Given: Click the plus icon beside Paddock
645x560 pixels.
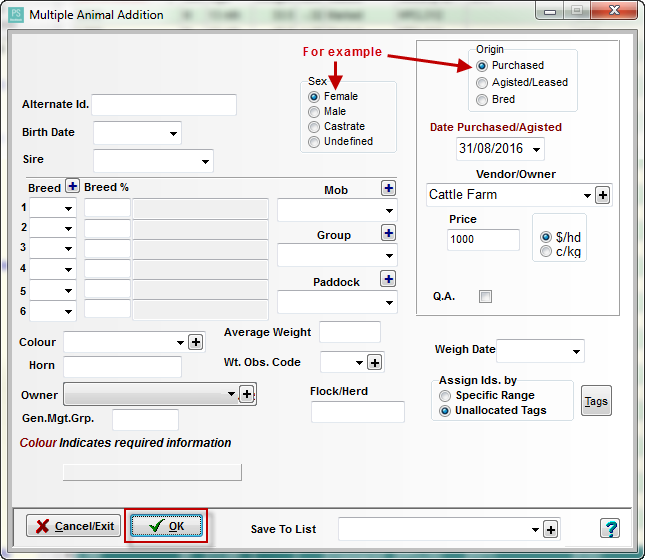Looking at the screenshot, I should (388, 280).
